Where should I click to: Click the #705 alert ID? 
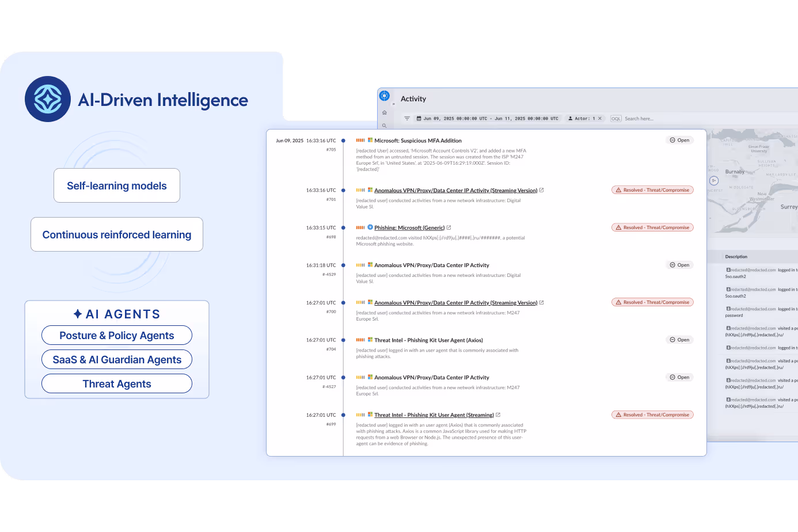[x=331, y=150]
